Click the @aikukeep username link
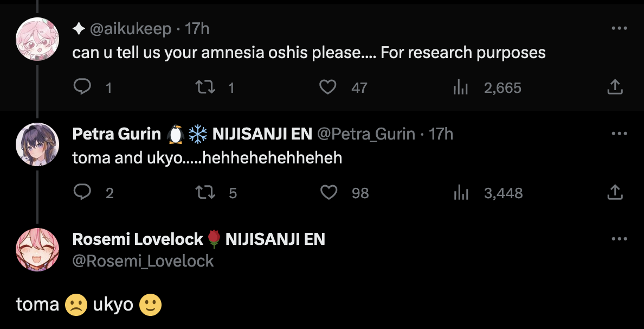Viewport: 644px width, 329px height. pos(130,29)
